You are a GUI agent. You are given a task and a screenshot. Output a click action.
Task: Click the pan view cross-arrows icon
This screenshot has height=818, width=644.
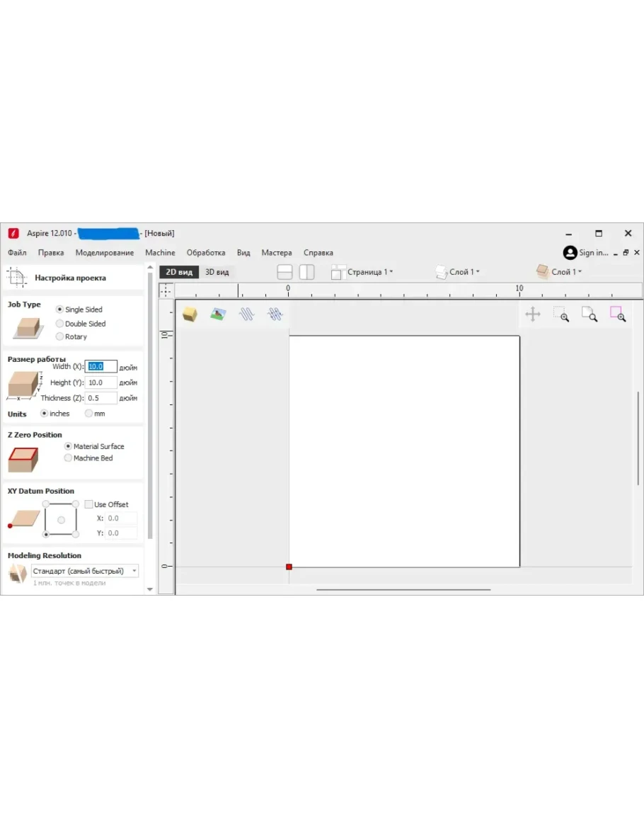pos(533,314)
